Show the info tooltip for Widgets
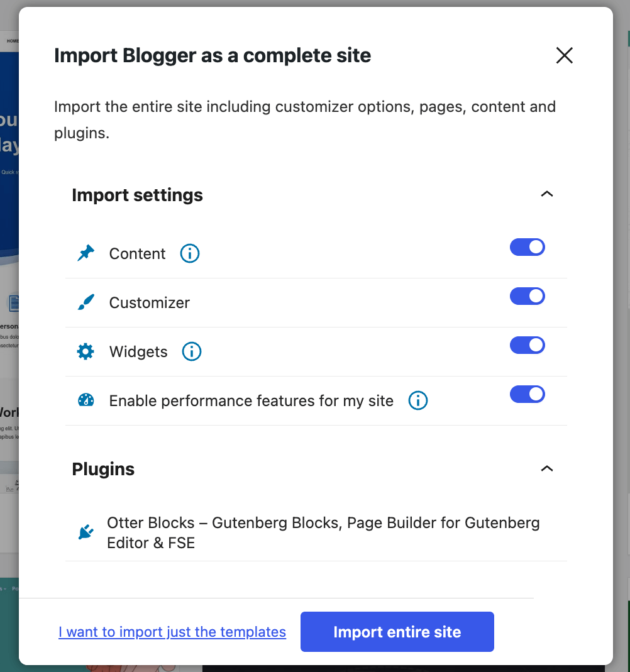Viewport: 630px width, 672px height. click(x=192, y=351)
